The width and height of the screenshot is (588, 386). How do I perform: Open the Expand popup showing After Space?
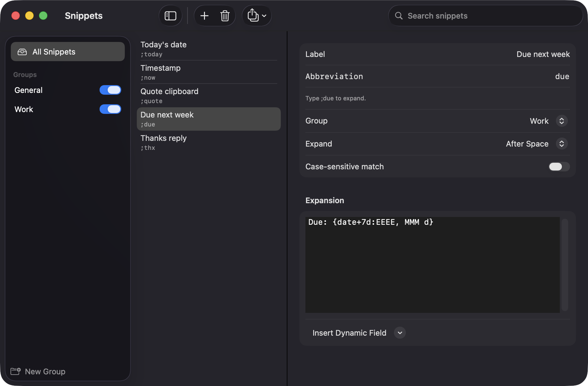(537, 144)
